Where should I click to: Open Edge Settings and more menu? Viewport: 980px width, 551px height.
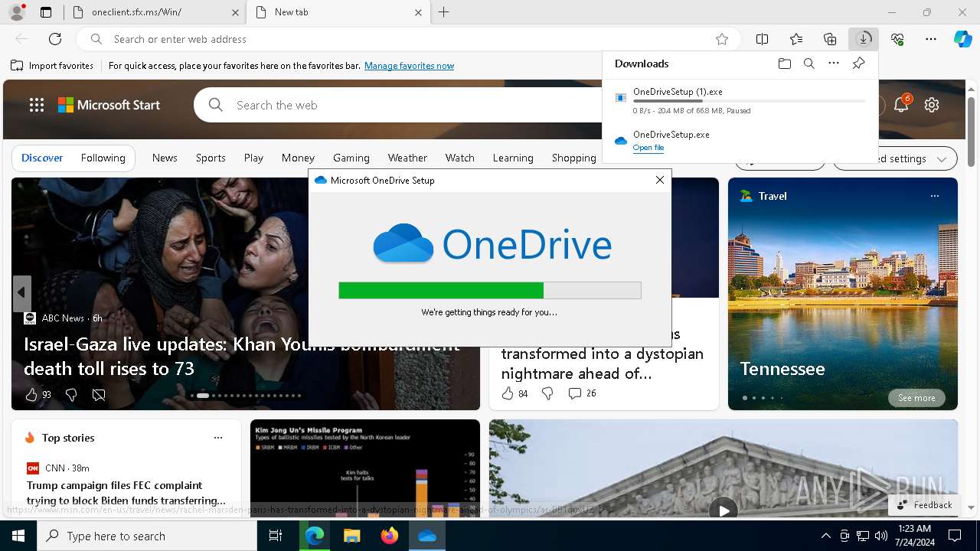931,39
